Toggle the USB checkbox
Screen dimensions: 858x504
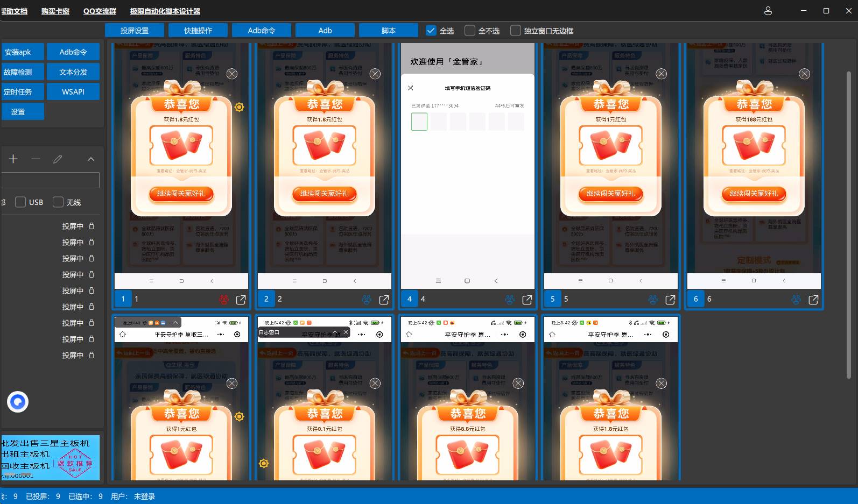(20, 202)
